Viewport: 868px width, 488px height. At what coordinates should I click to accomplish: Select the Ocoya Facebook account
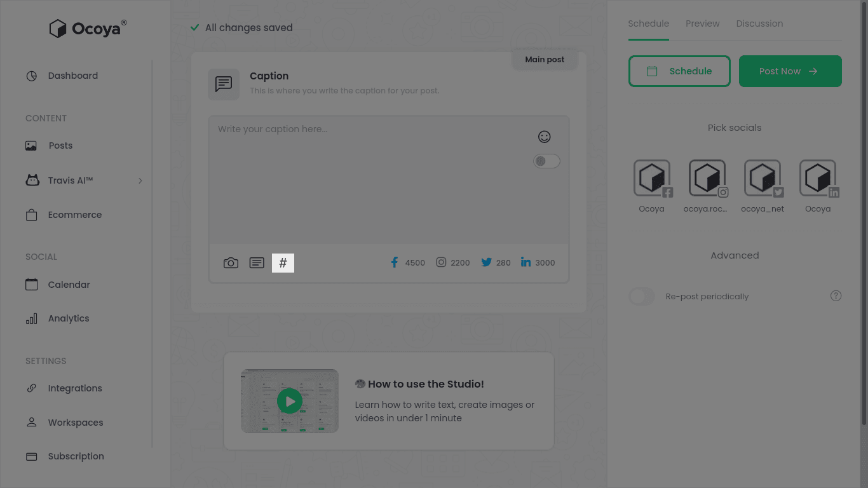point(652,179)
